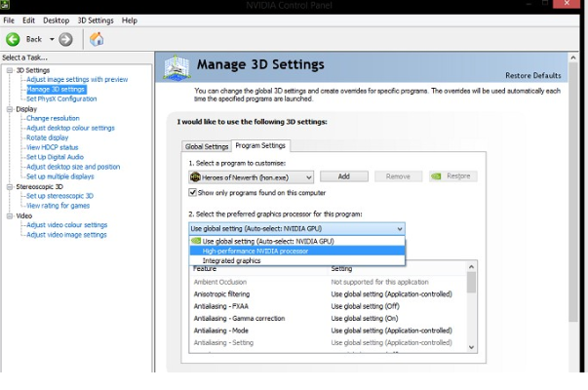Image resolution: width=588 pixels, height=390 pixels.
Task: Choose High-performance NVIDIA processor option
Action: pos(297,251)
